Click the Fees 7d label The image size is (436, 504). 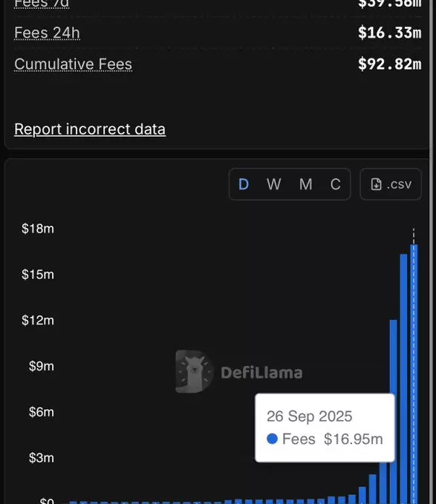click(42, 4)
